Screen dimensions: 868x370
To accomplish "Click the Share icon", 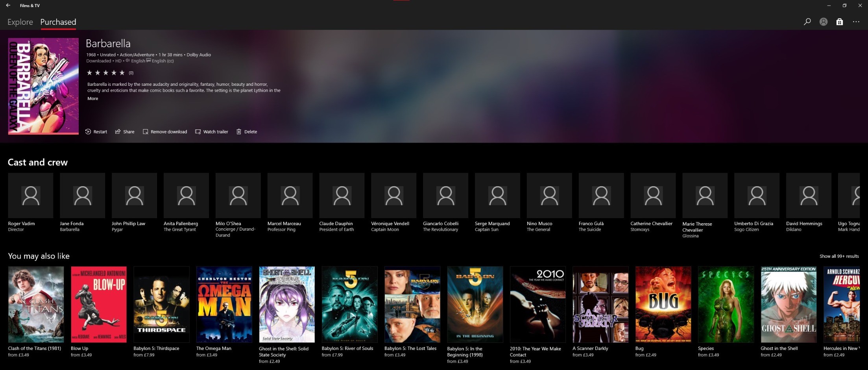I will [118, 131].
